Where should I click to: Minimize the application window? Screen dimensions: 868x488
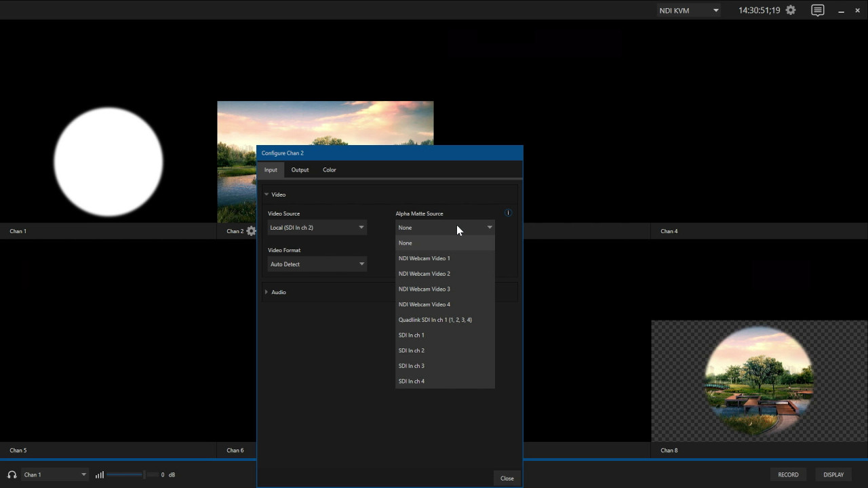[x=841, y=10]
